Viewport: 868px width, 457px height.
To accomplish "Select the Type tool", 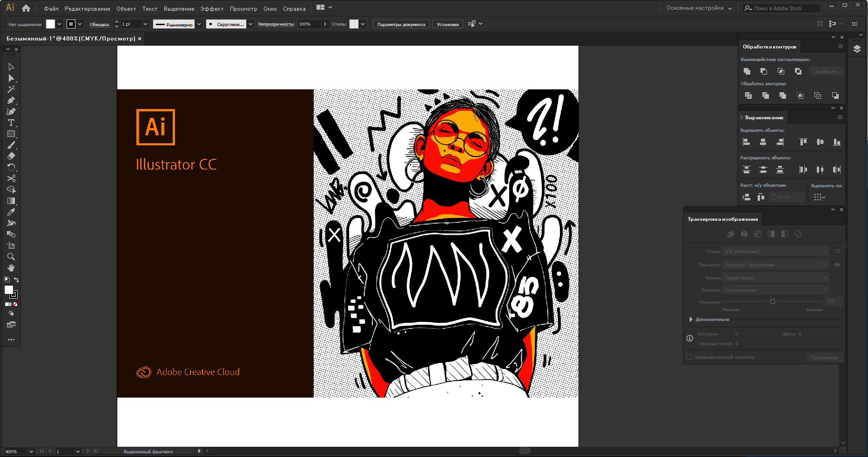I will 11,123.
